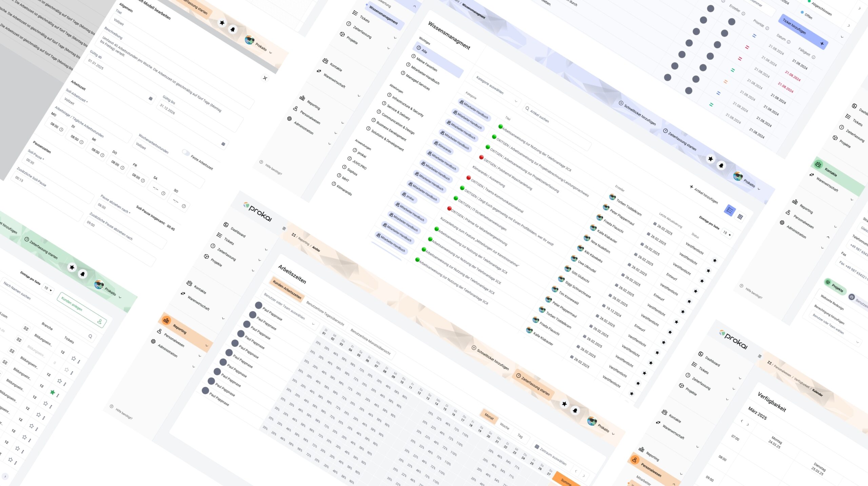Select the Woche view tab
The image size is (868, 486).
(505, 426)
